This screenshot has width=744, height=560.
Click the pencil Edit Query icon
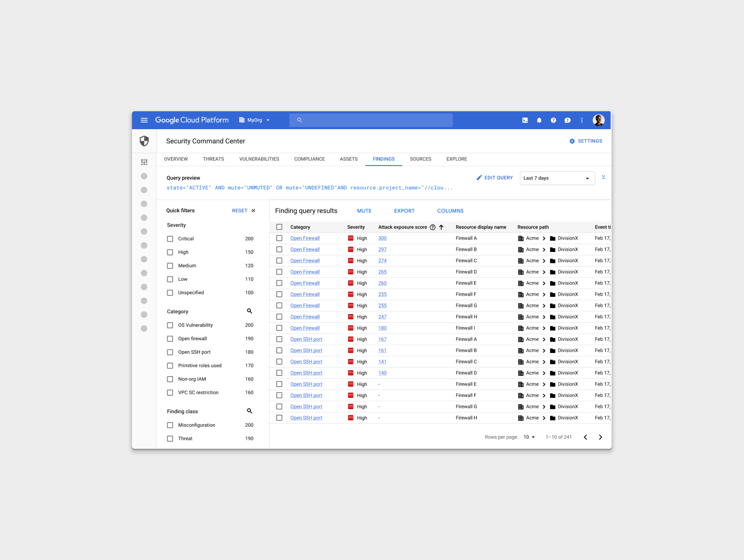[x=479, y=178]
